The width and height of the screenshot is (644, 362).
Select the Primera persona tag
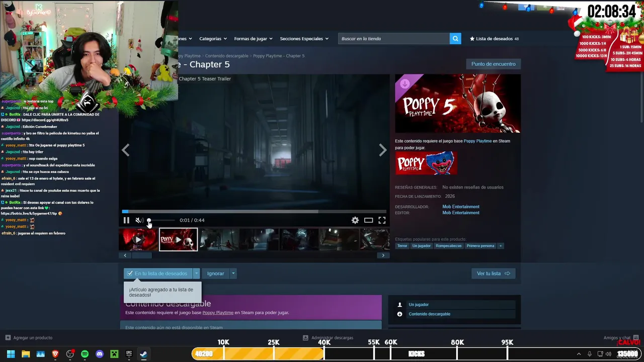click(480, 246)
